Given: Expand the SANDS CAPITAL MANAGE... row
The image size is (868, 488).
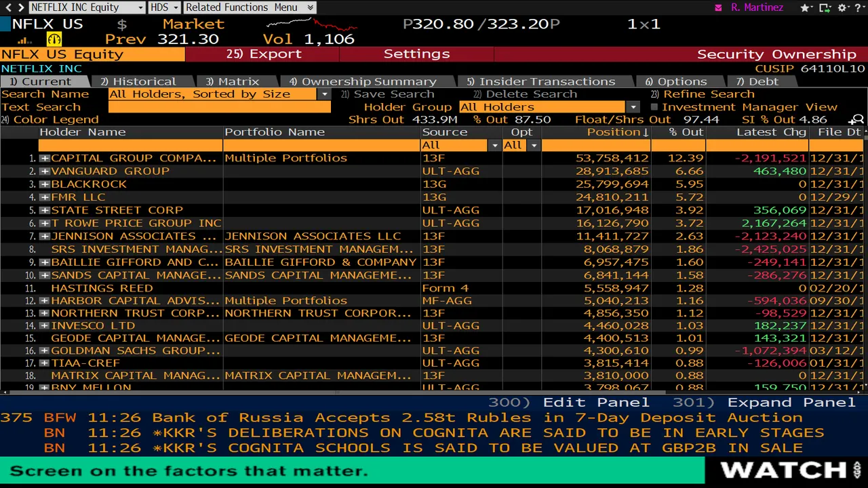Looking at the screenshot, I should [45, 275].
